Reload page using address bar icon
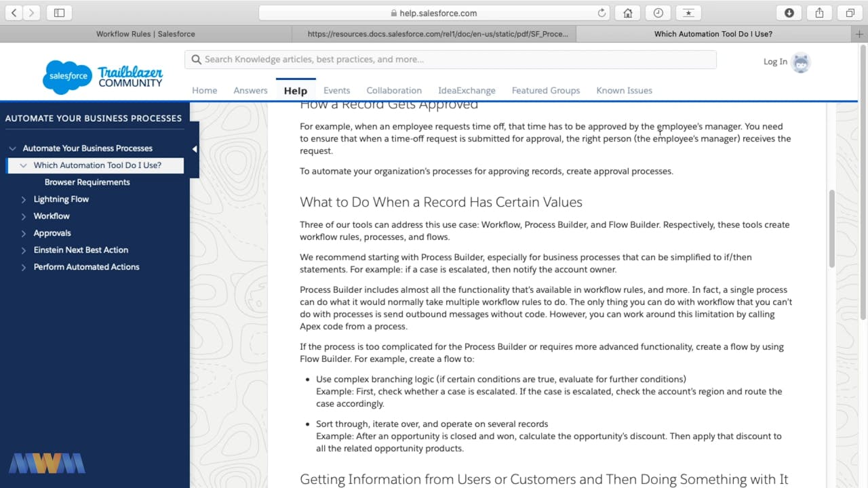This screenshot has height=488, width=868. 601,13
